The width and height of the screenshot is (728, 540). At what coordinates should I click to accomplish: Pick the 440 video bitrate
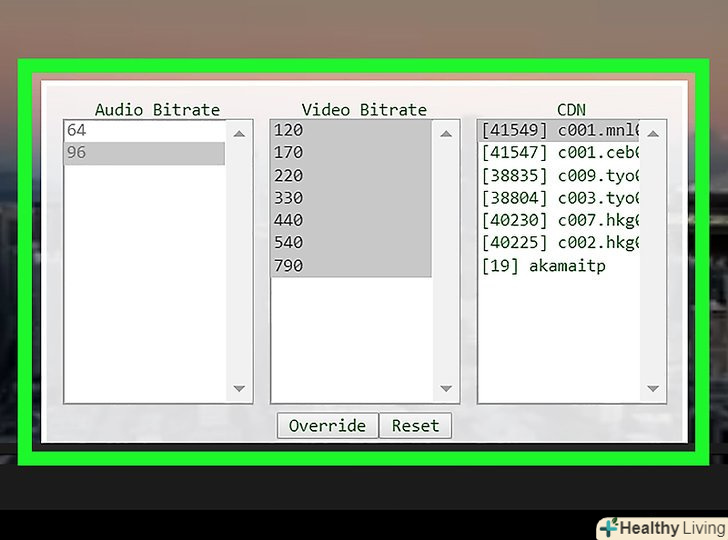point(350,220)
